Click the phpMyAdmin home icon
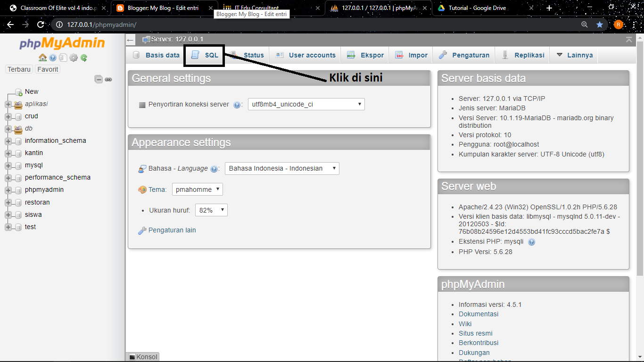The width and height of the screenshot is (644, 362). tap(42, 58)
